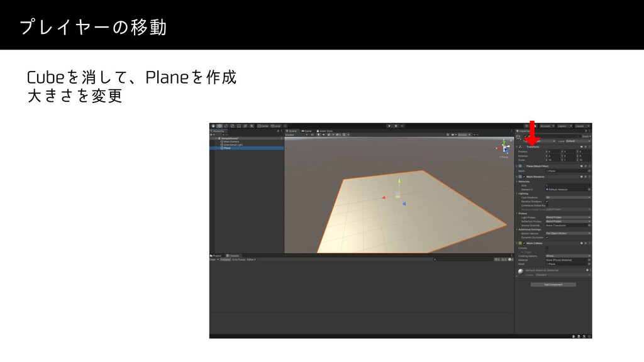Toggle the Mesh Renderer enabled checkbox
Screen dimensions: 644x362
(525, 177)
